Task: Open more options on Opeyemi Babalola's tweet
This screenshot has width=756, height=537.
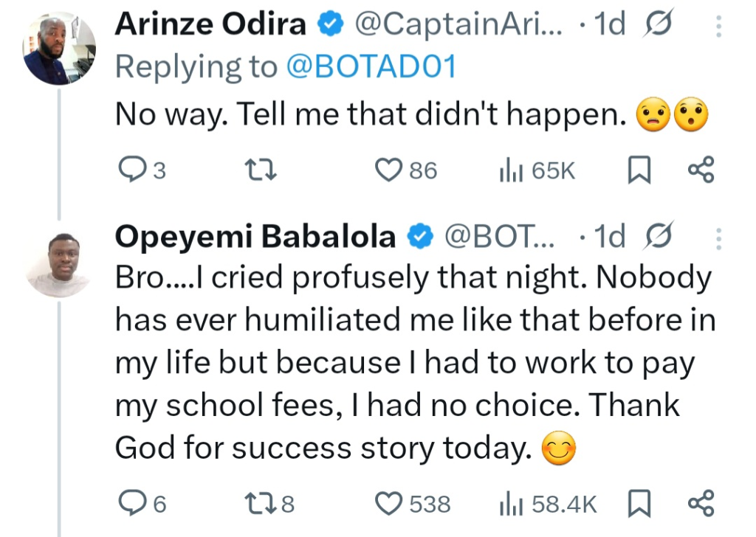Action: [x=720, y=238]
